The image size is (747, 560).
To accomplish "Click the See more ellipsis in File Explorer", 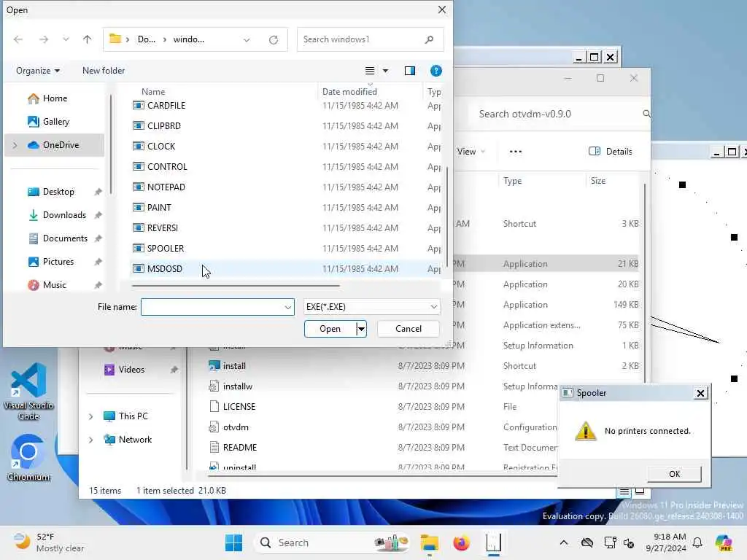I will click(x=516, y=152).
